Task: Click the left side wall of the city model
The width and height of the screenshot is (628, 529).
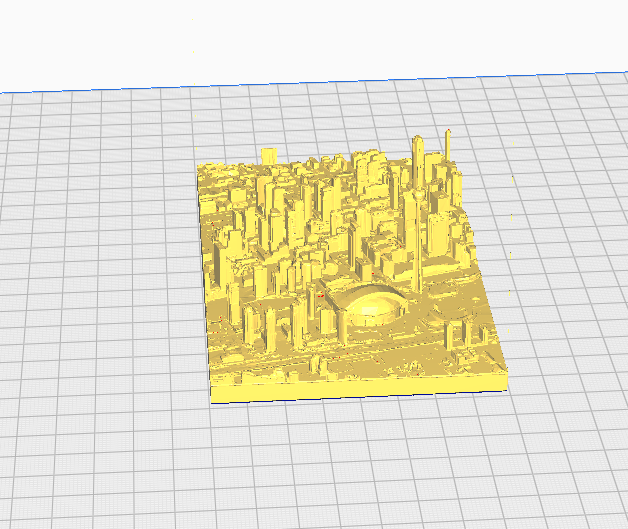Action: point(205,280)
